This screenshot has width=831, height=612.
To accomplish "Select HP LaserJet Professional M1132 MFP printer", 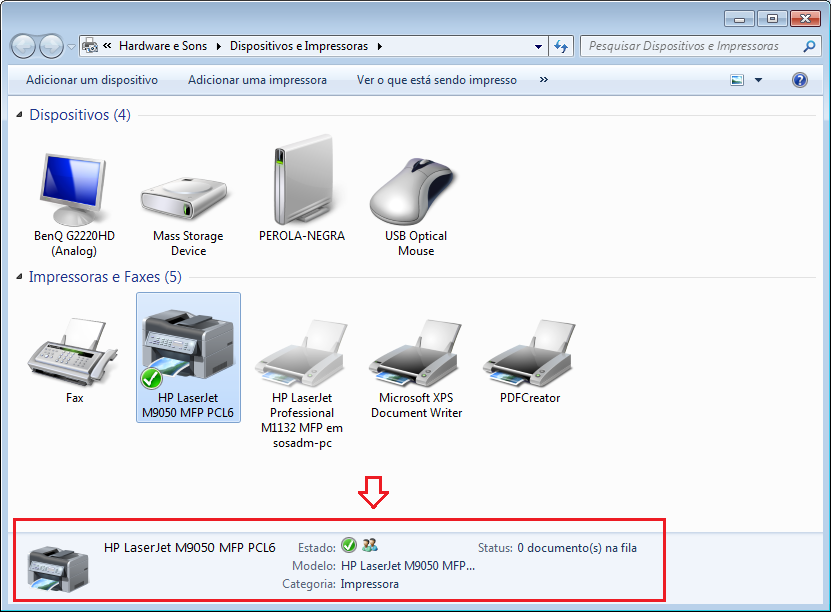I will click(x=302, y=353).
